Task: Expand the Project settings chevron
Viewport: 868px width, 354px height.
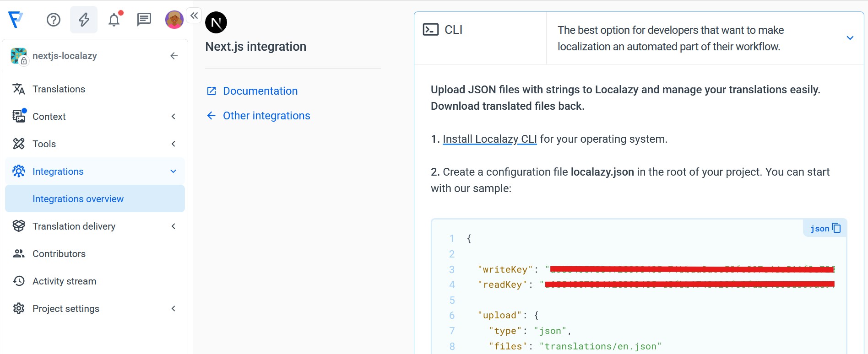Action: [x=174, y=308]
